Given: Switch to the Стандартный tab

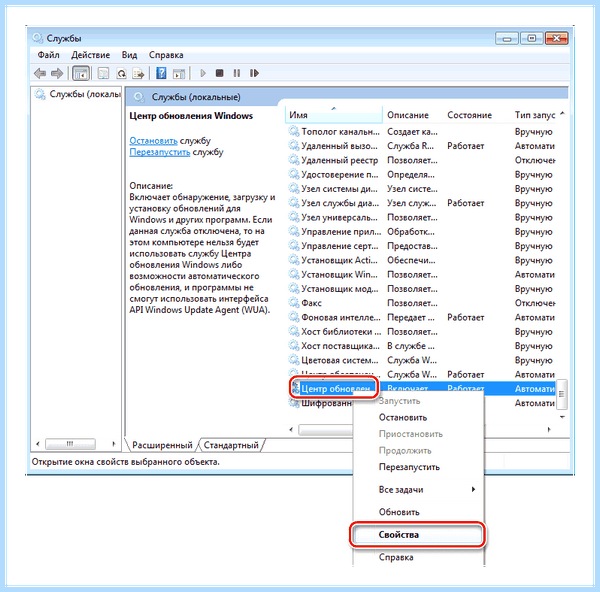Looking at the screenshot, I should (231, 445).
